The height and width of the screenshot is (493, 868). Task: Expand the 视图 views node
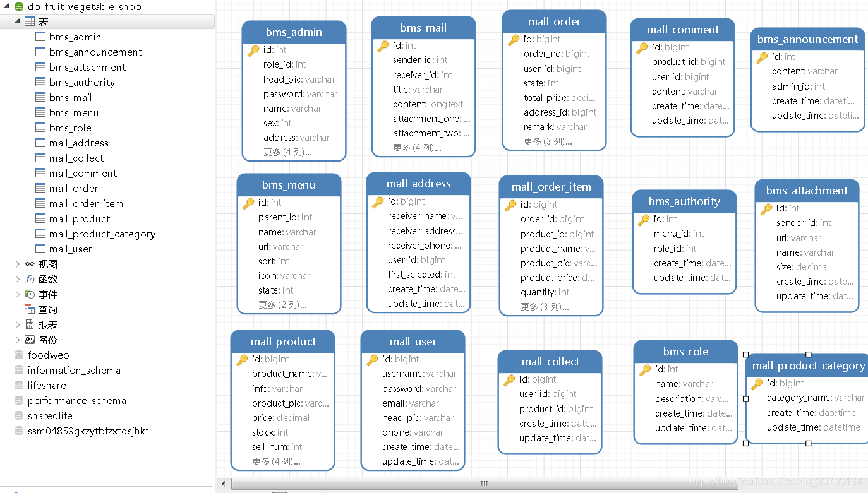pos(18,264)
